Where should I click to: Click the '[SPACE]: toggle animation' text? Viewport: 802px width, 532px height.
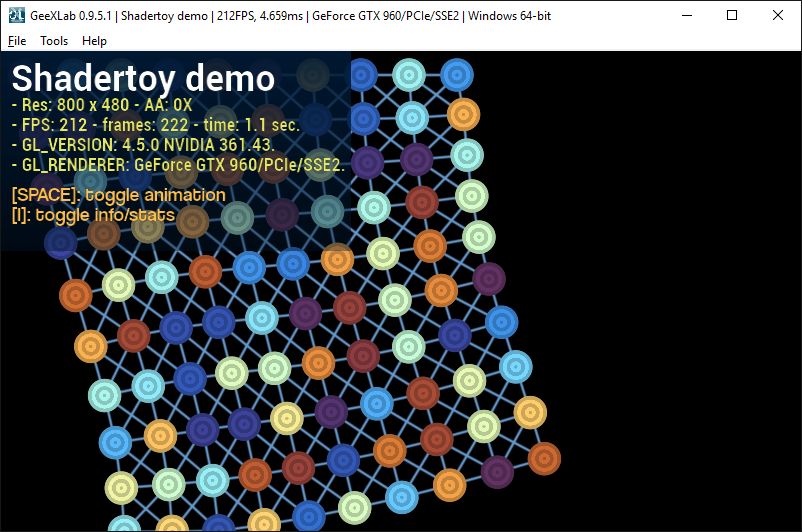[118, 195]
